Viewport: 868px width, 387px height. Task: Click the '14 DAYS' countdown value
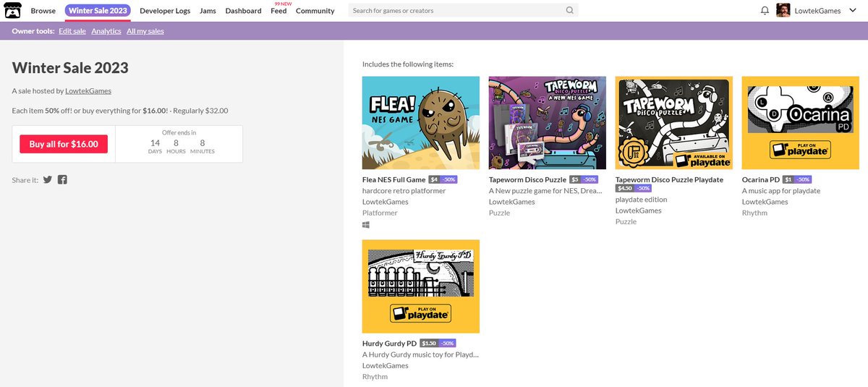[155, 146]
